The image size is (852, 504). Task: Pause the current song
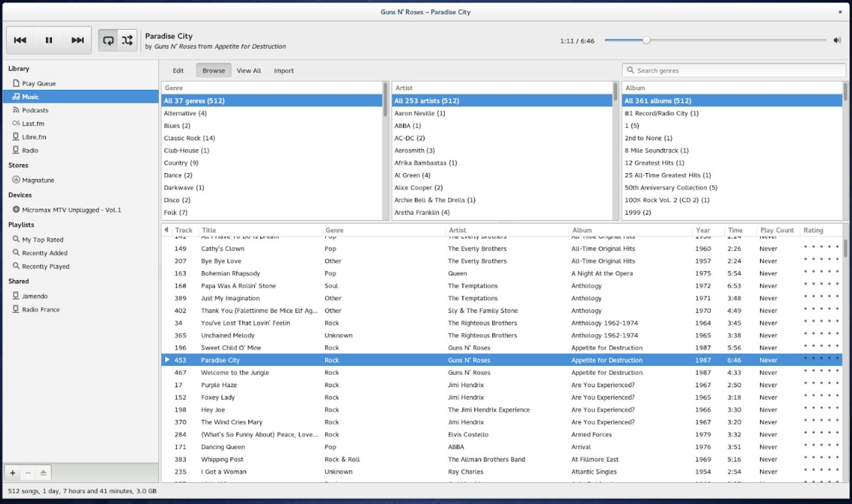tap(49, 40)
